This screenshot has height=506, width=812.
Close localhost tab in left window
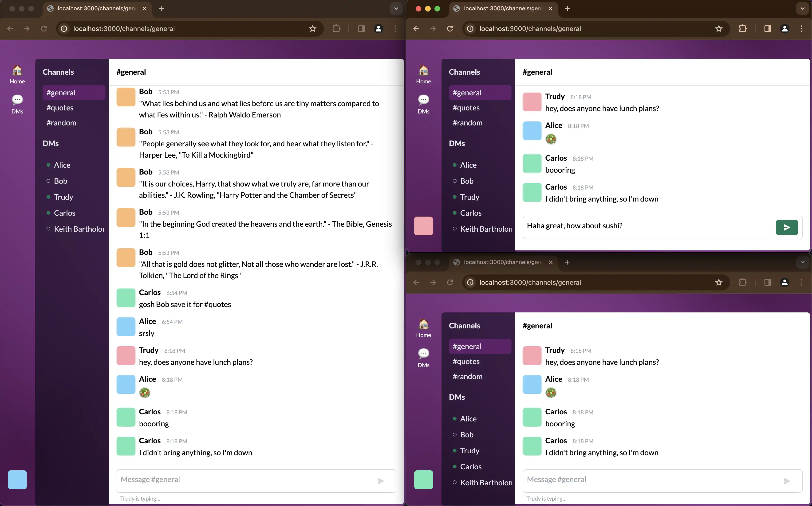coord(144,8)
